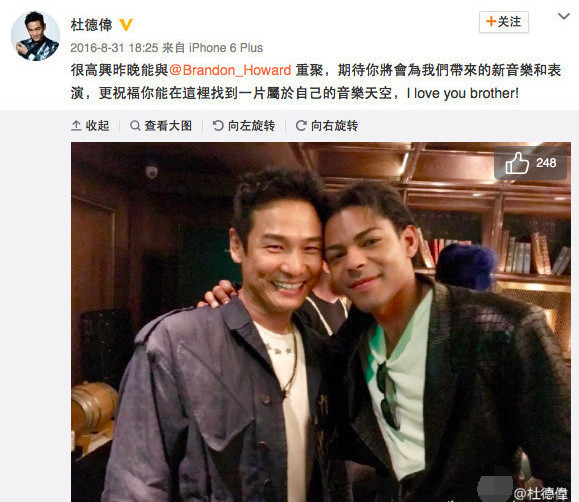Screen dimensions: 579x502
Task: Click the @杜德偉 watermark on photo
Action: (541, 493)
